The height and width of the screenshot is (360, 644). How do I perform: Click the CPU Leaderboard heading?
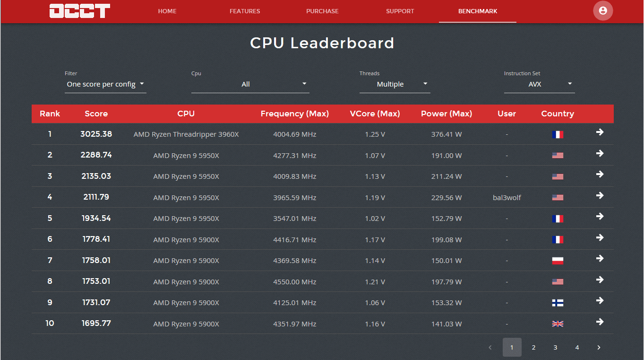[x=322, y=43]
